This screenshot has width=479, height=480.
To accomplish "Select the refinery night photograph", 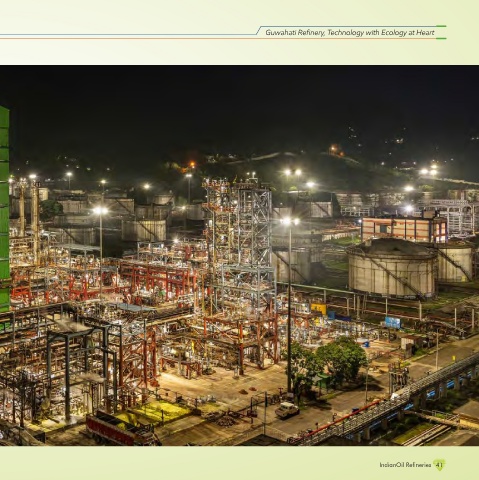I will tap(239, 255).
